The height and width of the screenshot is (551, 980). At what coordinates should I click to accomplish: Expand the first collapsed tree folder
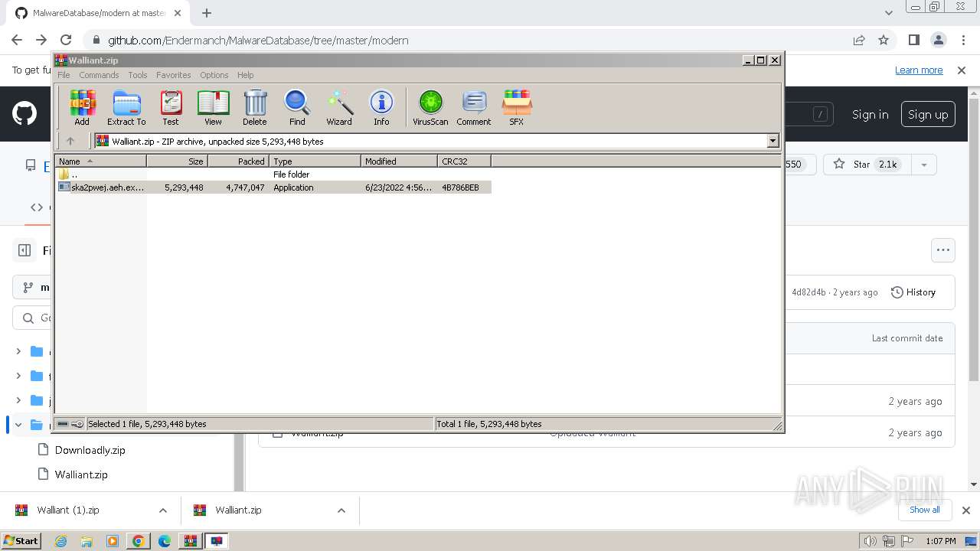coord(18,351)
